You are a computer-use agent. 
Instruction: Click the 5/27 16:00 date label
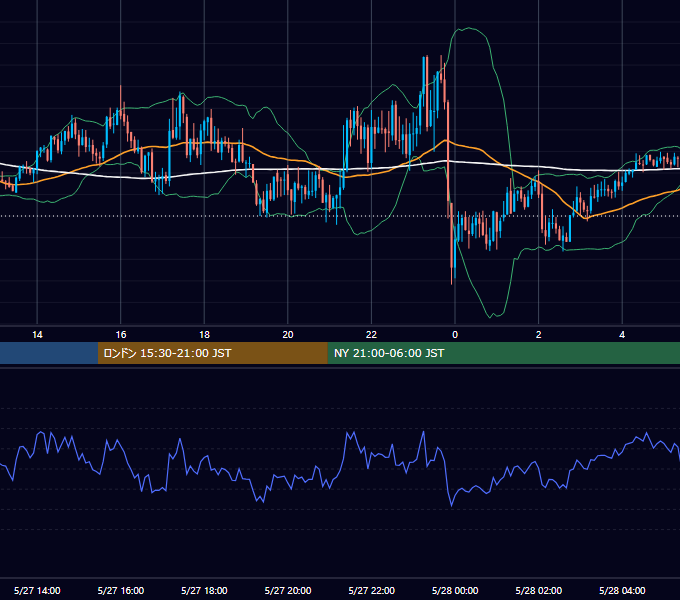click(x=121, y=590)
